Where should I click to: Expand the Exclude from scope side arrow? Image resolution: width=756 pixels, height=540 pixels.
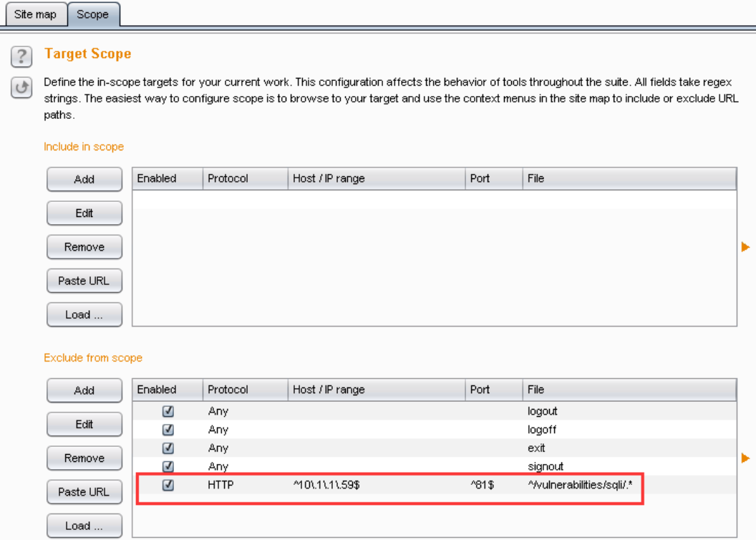point(745,458)
